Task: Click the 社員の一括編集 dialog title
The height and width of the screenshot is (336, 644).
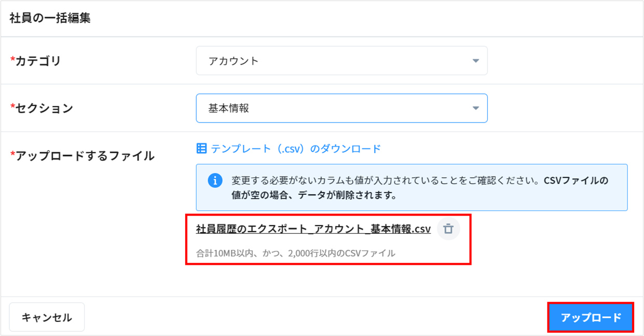Action: [50, 18]
